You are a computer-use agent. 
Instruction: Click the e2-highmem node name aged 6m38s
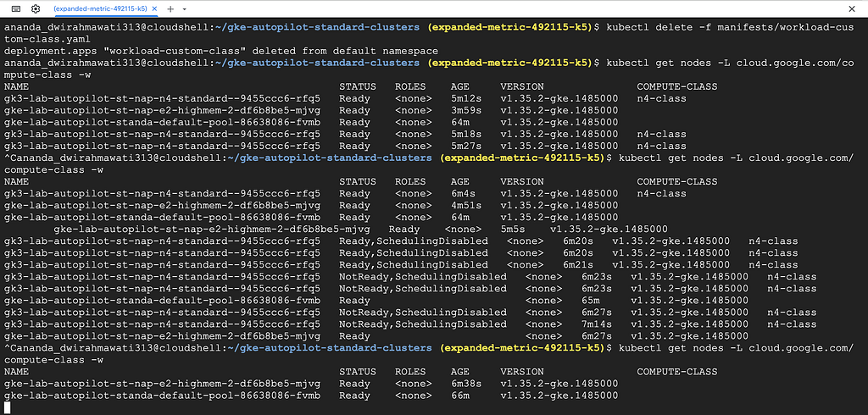[x=162, y=384]
